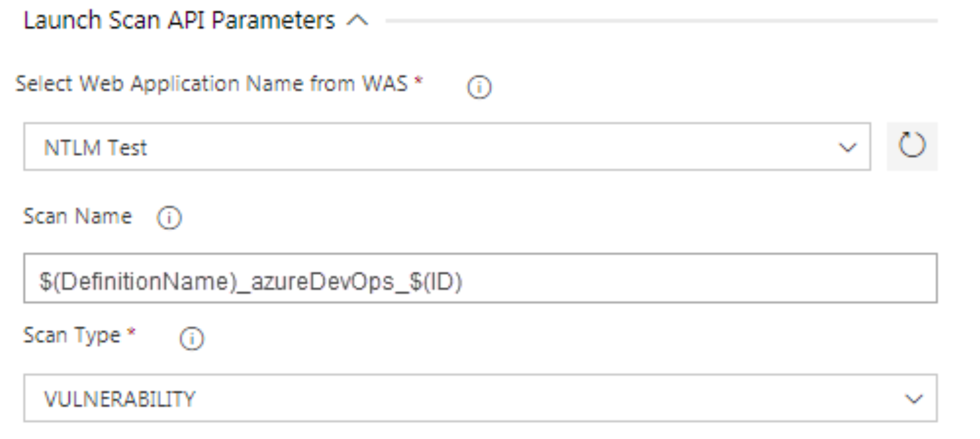Click the Scan Name field label

pyautogui.click(x=78, y=217)
